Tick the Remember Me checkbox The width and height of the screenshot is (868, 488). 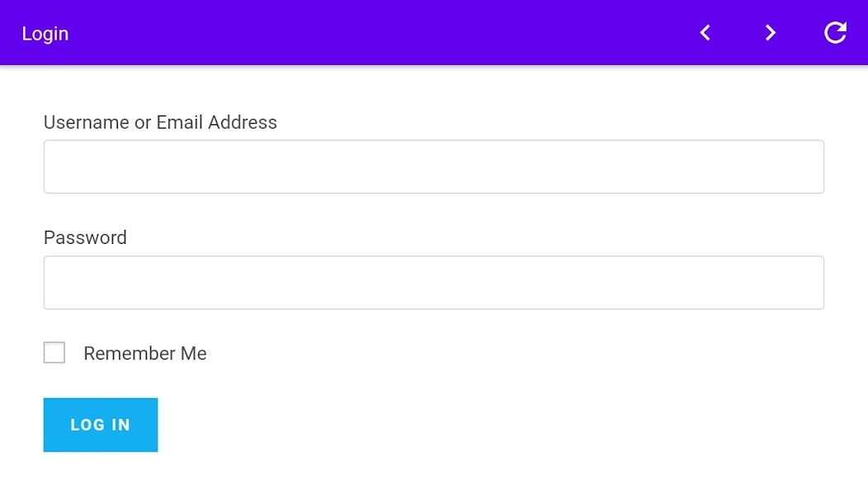(x=54, y=353)
